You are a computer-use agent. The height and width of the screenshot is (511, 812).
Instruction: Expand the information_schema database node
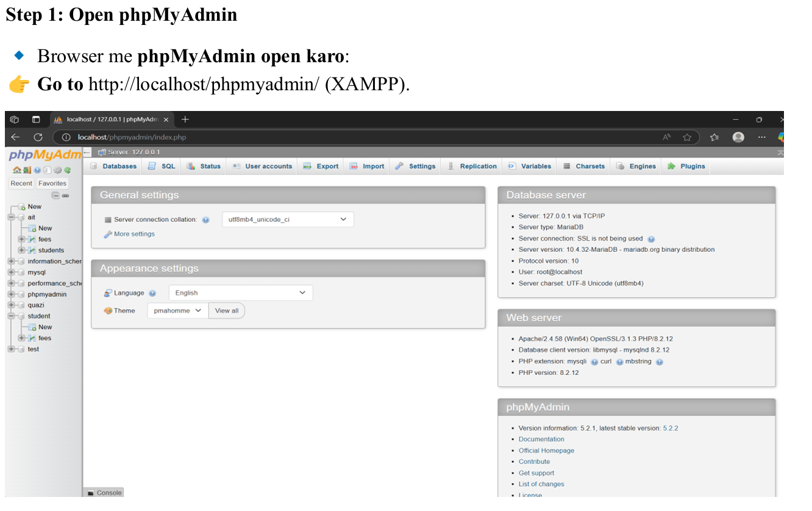pyautogui.click(x=12, y=261)
